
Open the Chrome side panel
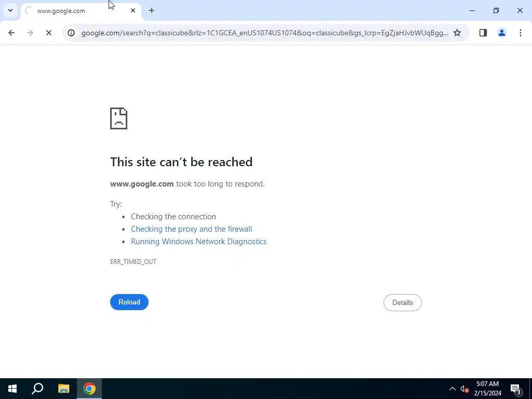pyautogui.click(x=483, y=33)
